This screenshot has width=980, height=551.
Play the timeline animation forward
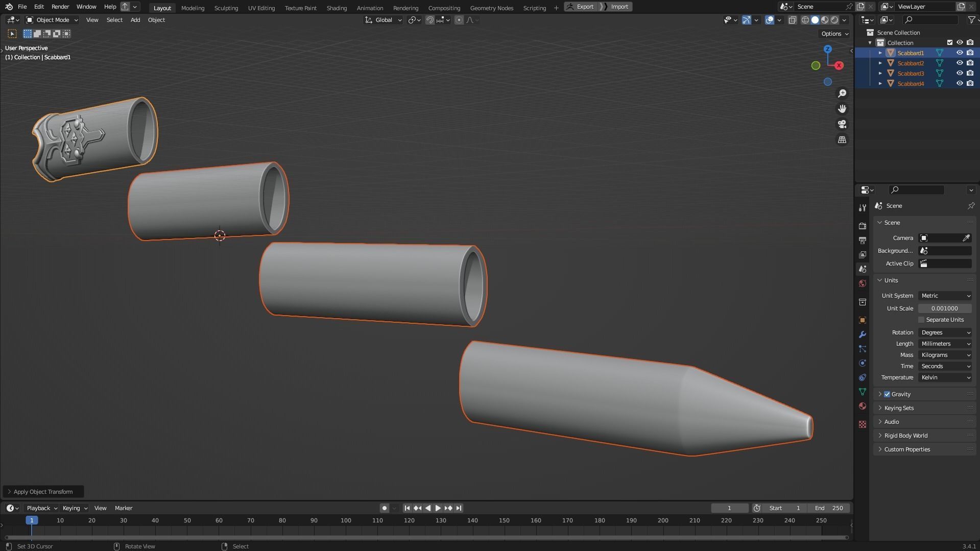(x=438, y=508)
